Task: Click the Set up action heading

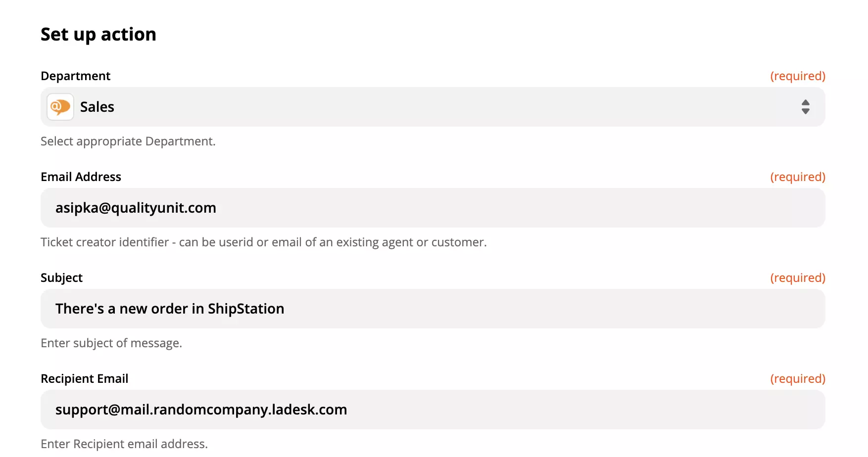Action: pyautogui.click(x=98, y=34)
